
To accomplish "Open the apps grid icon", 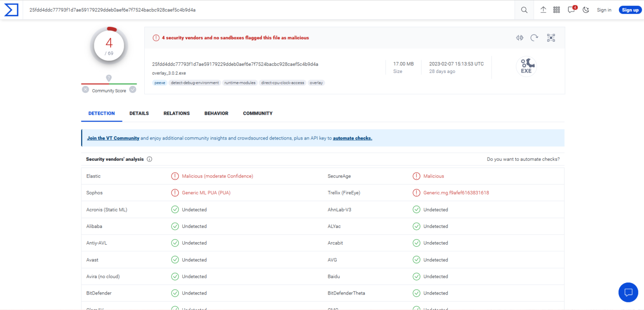I will coord(557,10).
